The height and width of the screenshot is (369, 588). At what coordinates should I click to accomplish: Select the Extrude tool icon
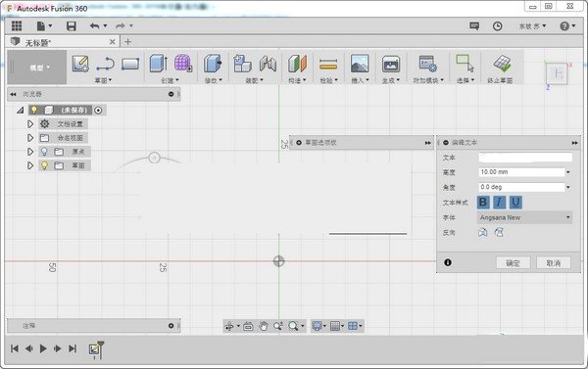coord(158,63)
